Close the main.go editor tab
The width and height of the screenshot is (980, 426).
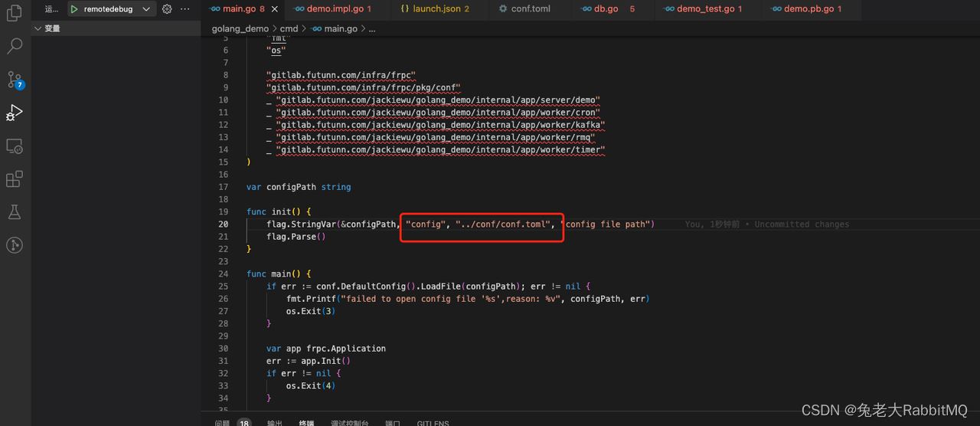coord(275,9)
